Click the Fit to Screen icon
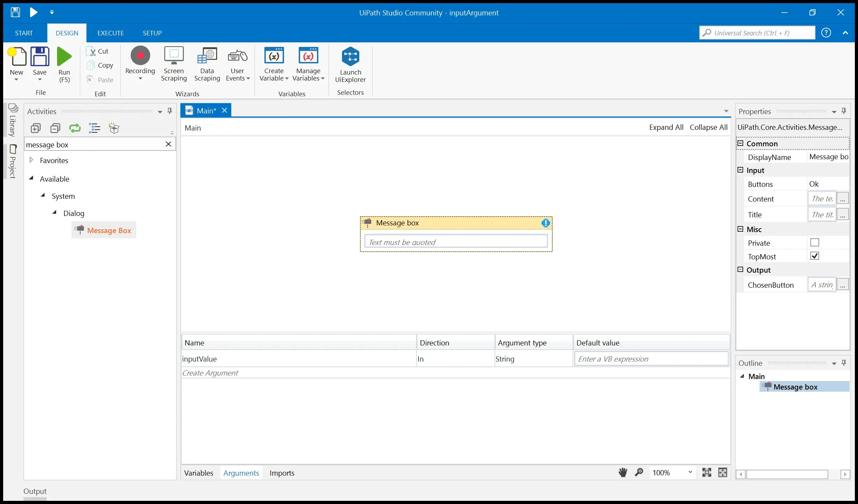 pyautogui.click(x=707, y=472)
